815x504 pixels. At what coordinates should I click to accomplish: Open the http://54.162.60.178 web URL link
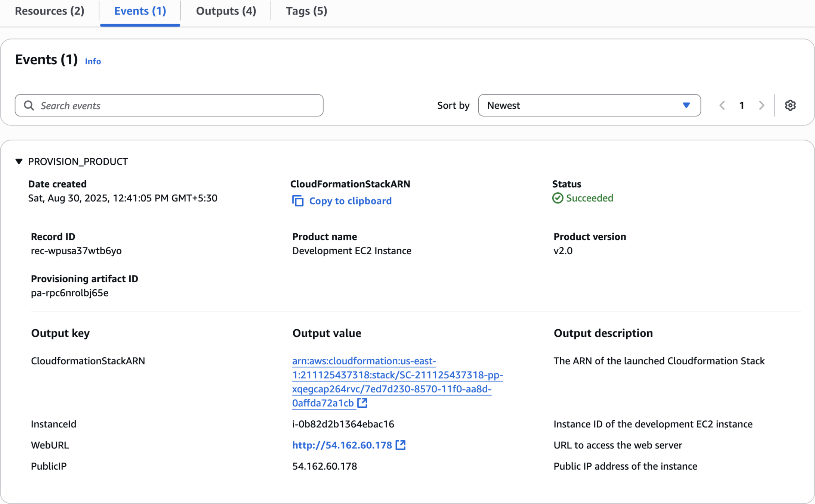click(x=342, y=445)
